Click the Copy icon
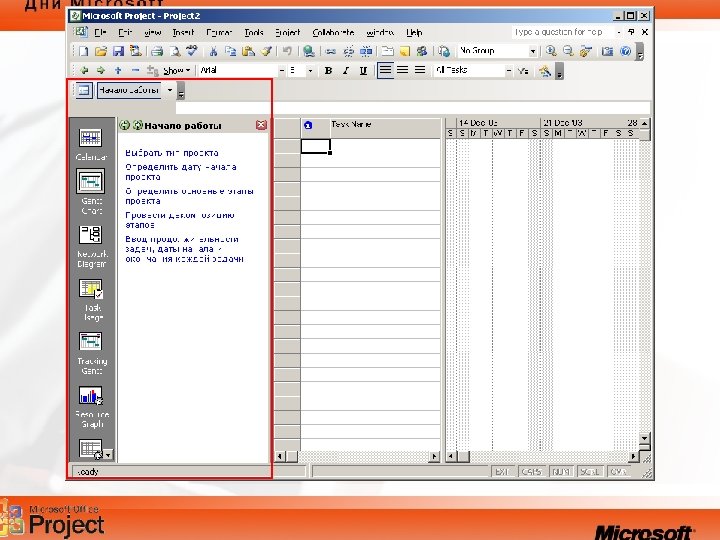The height and width of the screenshot is (540, 720). 231,51
